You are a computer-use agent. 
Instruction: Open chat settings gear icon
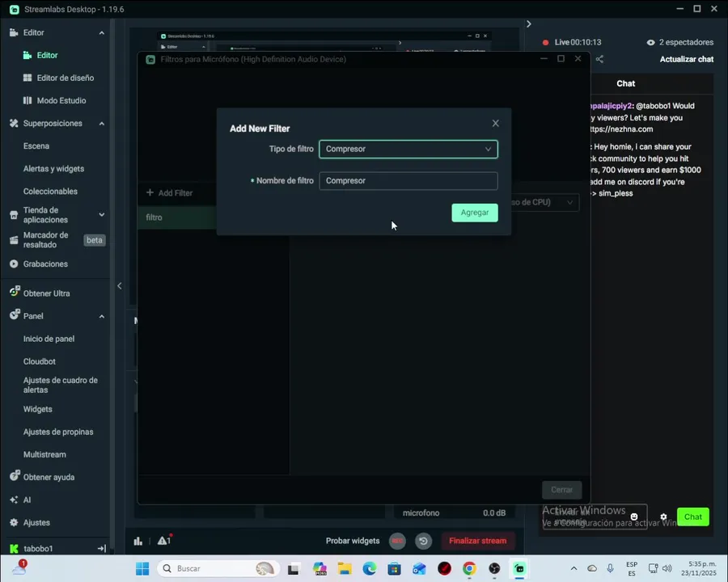(x=663, y=517)
